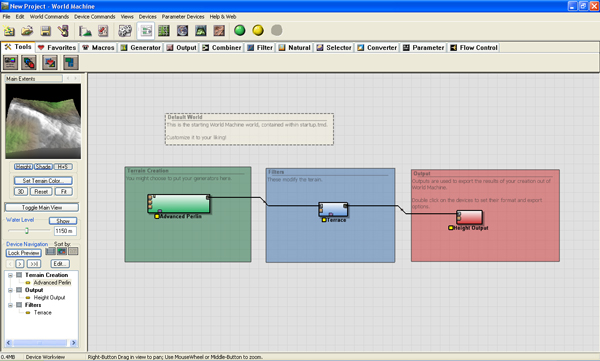600x361 pixels.
Task: Go to next device arrow button
Action: [20, 264]
